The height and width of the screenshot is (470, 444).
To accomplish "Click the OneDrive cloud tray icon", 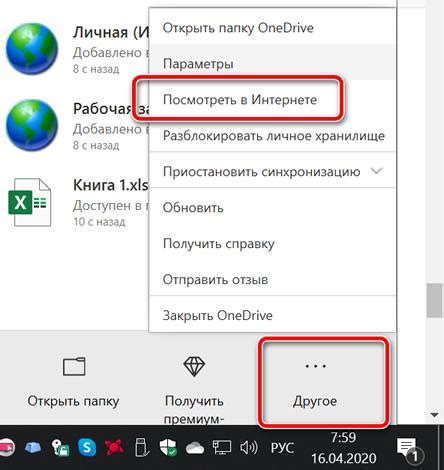I will click(195, 448).
